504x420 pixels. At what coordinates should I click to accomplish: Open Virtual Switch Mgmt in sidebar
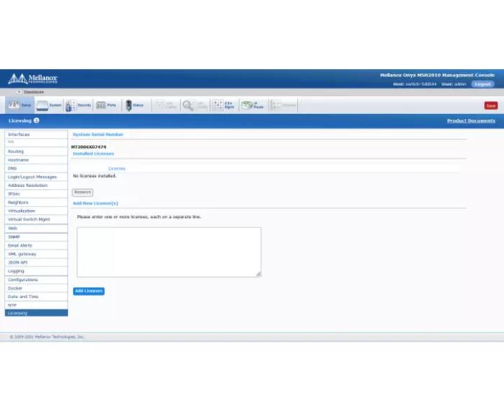click(x=36, y=220)
